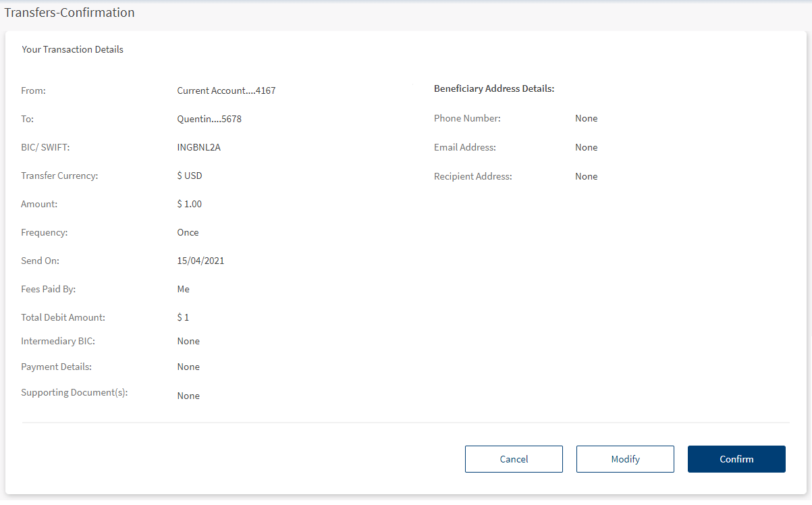Select the $ USD transfer currency value
The image size is (812, 505).
point(190,176)
